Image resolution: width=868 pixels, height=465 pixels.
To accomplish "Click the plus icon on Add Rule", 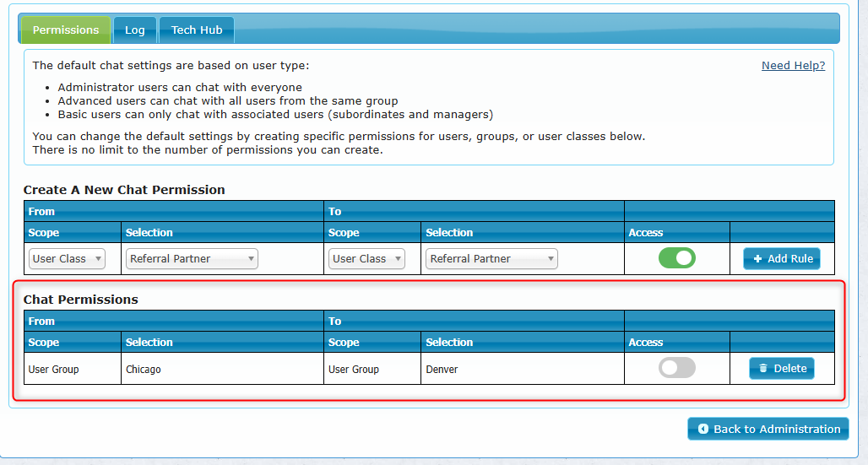I will coord(757,259).
